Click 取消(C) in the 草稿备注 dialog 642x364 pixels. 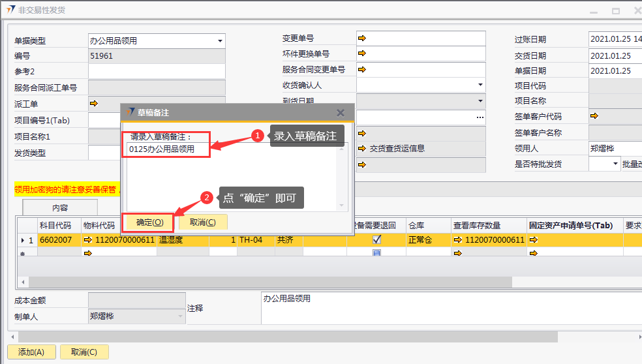click(x=203, y=222)
